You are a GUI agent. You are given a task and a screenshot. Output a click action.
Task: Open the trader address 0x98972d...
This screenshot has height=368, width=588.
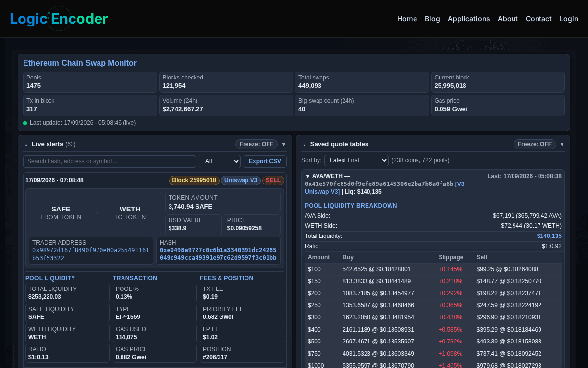pos(91,254)
